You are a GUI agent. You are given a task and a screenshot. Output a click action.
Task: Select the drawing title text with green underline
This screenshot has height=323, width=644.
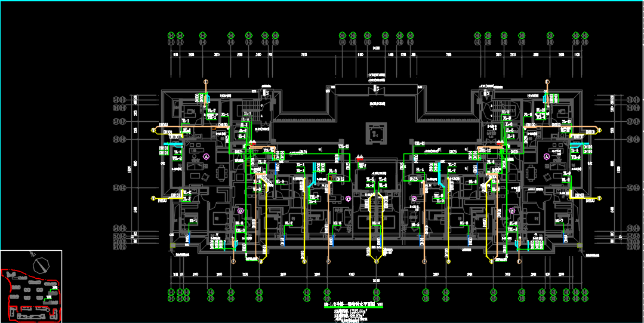(x=353, y=305)
